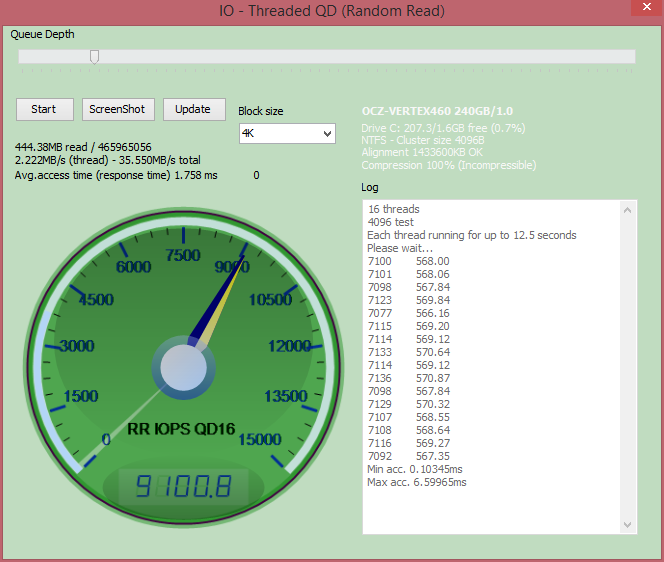Click the gauge center hub
The image size is (664, 562).
183,368
